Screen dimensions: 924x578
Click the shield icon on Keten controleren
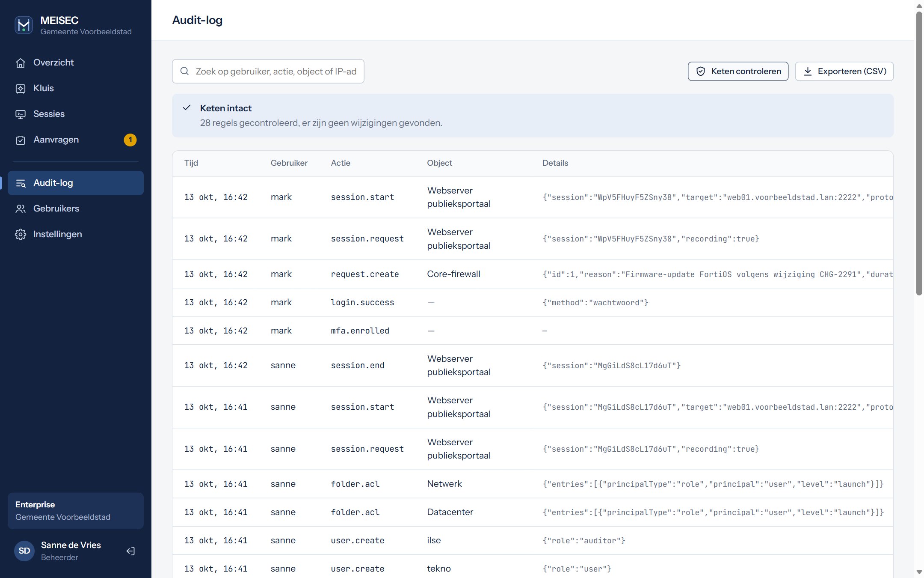700,71
